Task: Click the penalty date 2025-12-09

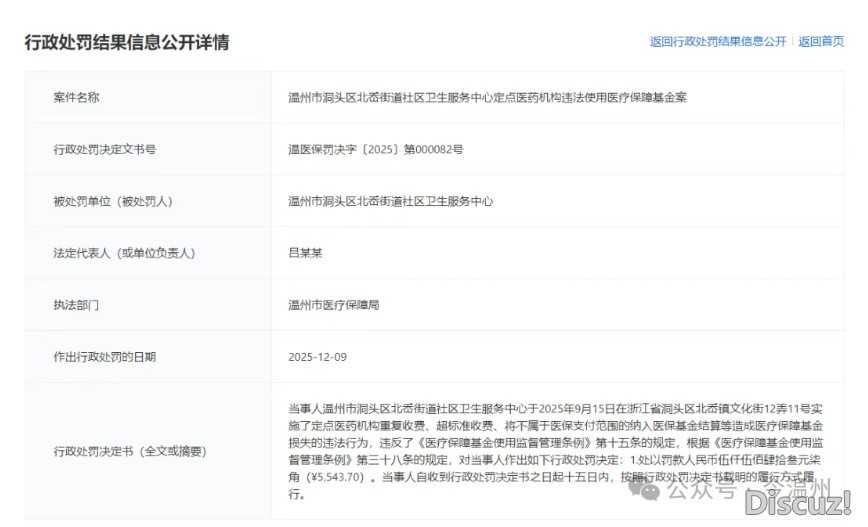Action: click(316, 356)
